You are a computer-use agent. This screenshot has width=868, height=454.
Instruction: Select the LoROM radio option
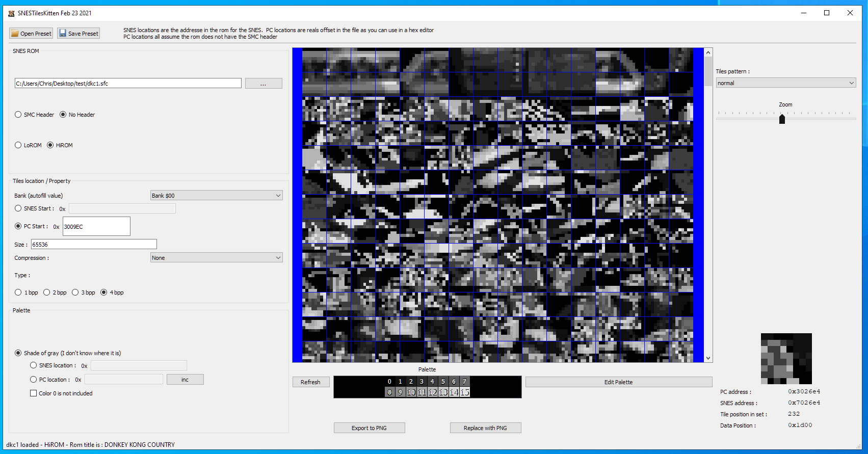18,145
